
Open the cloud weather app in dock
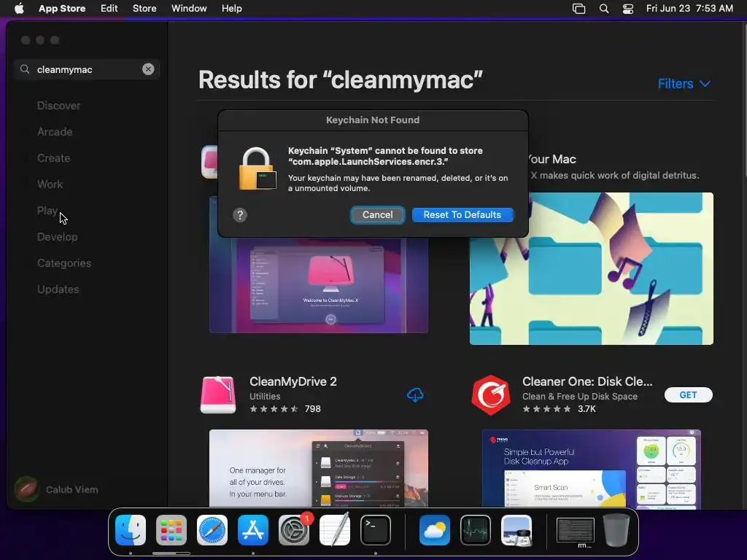[435, 530]
